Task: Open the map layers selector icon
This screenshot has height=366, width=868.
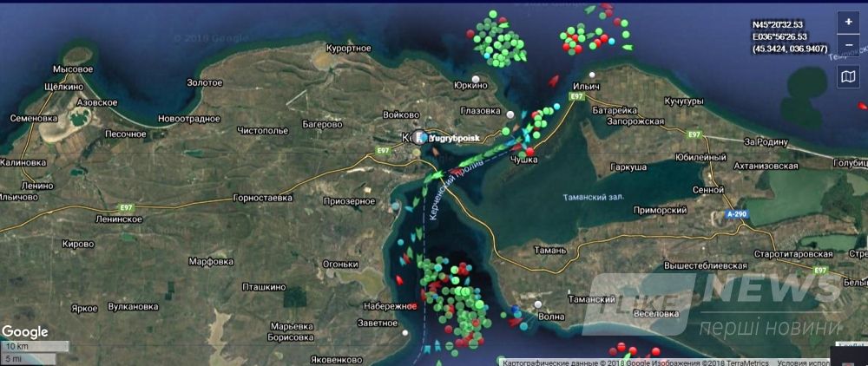Action: [x=848, y=78]
